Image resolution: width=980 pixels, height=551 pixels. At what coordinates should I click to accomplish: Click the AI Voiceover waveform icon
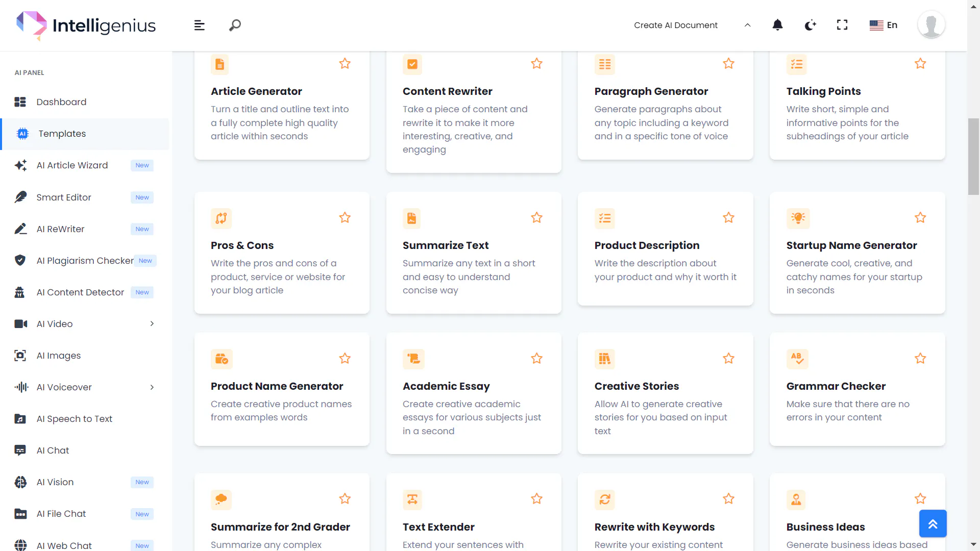pyautogui.click(x=21, y=387)
